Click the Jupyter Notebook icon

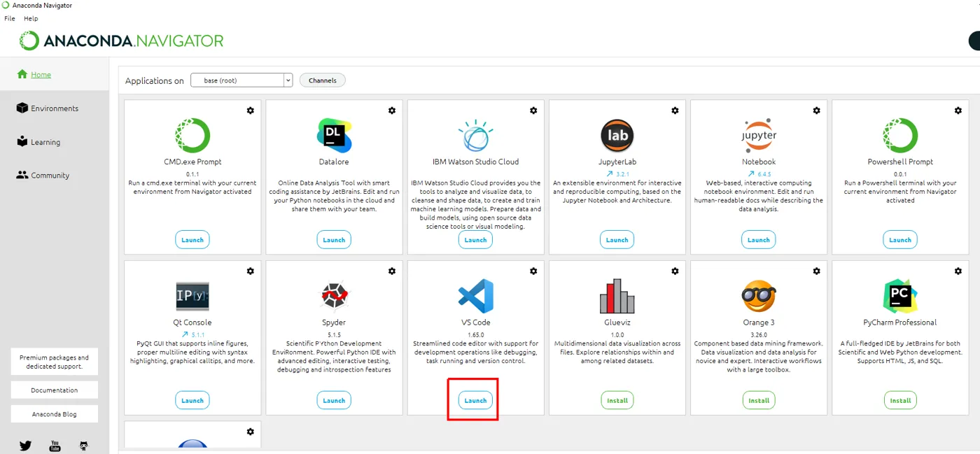point(759,136)
